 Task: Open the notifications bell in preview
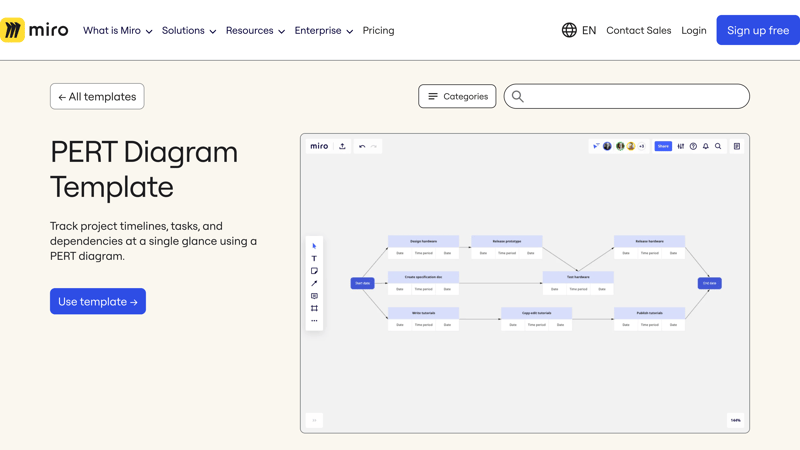[x=706, y=146]
